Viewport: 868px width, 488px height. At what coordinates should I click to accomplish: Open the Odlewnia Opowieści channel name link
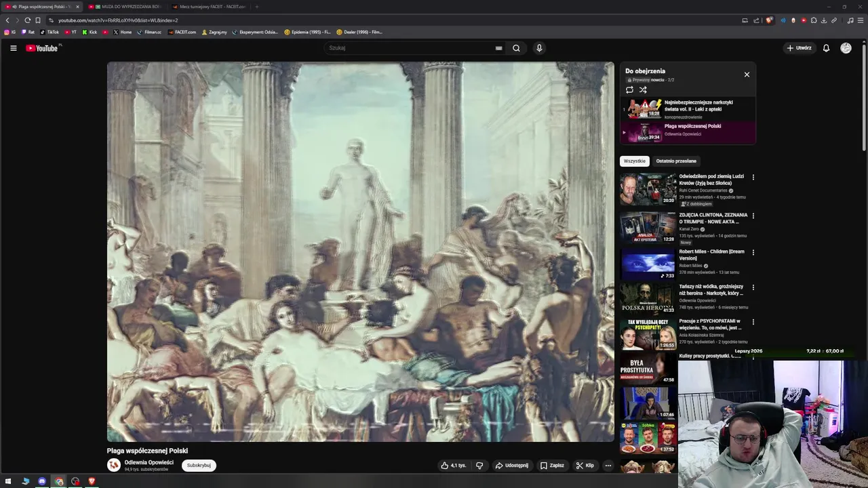[149, 462]
